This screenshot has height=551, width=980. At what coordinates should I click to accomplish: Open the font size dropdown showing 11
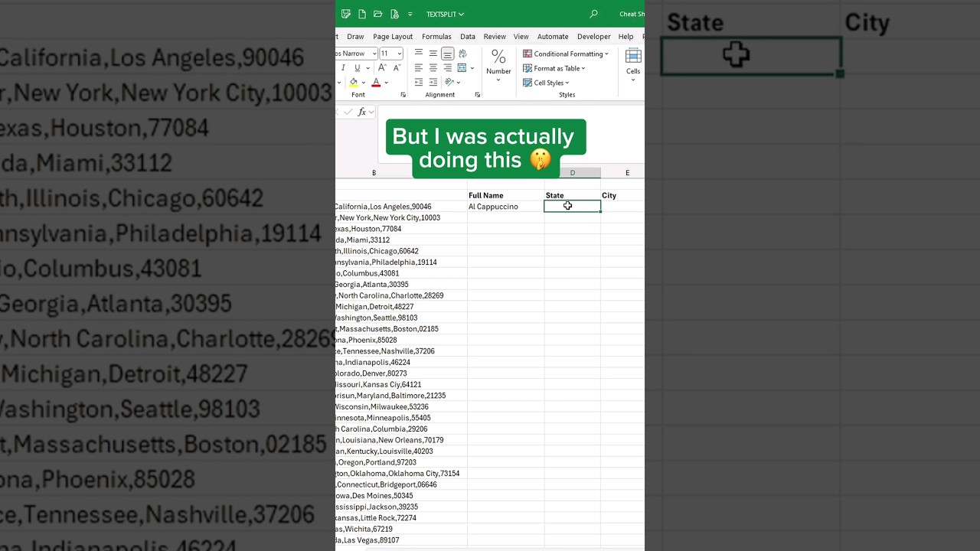[x=391, y=54]
